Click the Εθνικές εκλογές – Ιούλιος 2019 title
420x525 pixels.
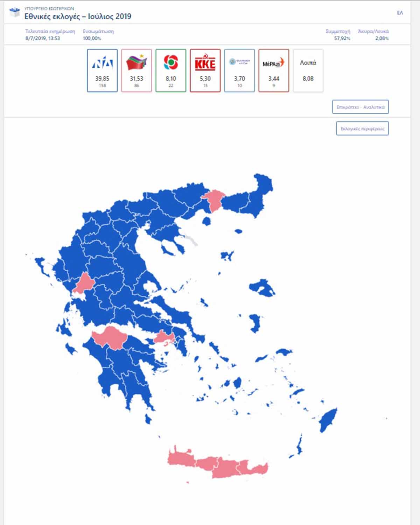78,16
